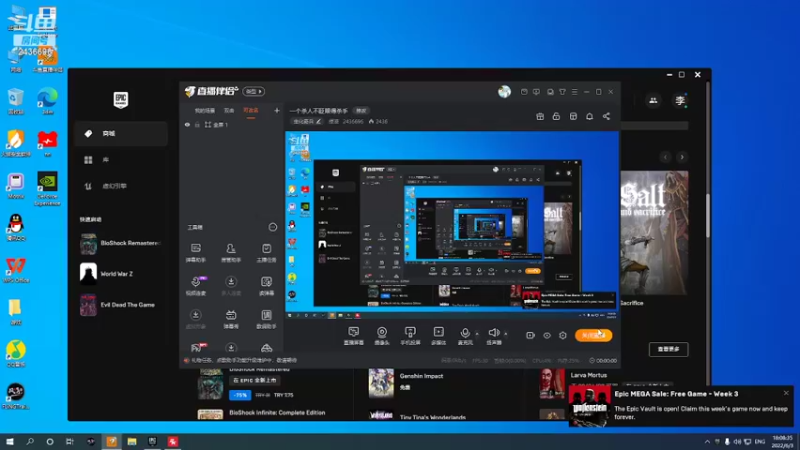The height and width of the screenshot is (450, 800).
Task: Open the ENG input language indicator
Action: [760, 442]
